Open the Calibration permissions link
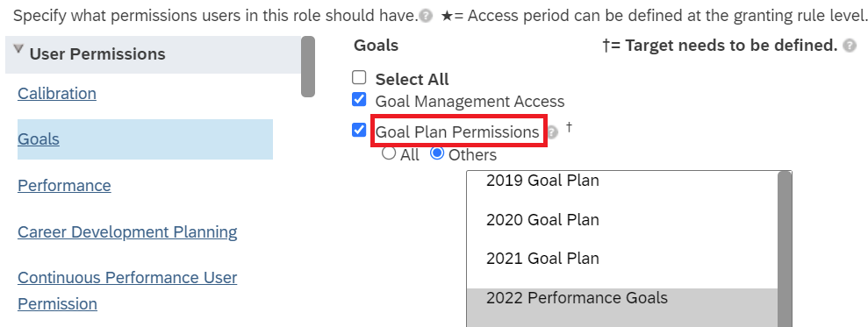Image resolution: width=868 pixels, height=327 pixels. 57,94
